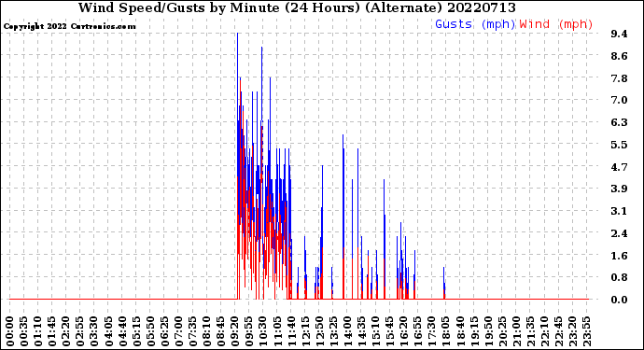Click the 06:25 time axis label
The height and width of the screenshot is (350, 644).
point(164,331)
